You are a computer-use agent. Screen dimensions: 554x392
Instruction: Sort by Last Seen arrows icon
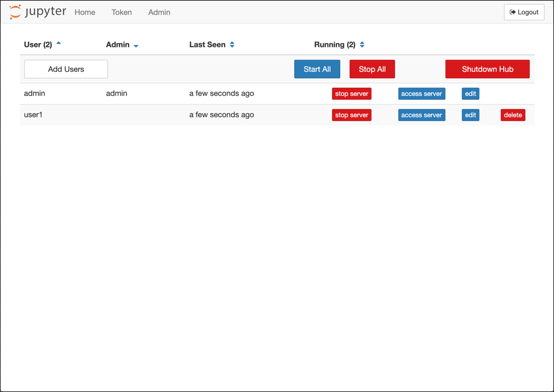pyautogui.click(x=232, y=45)
